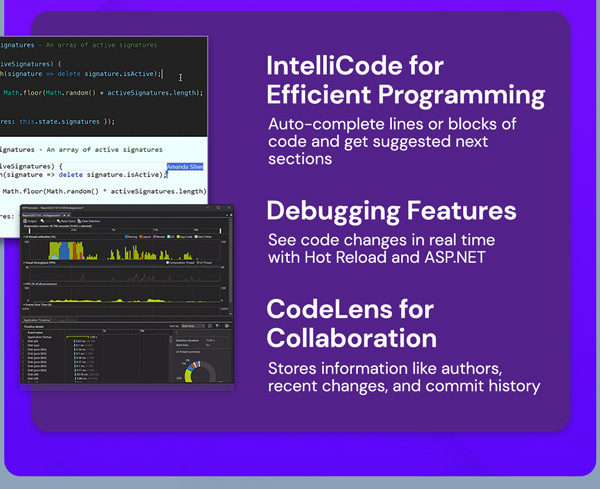Screen dimensions: 600x489
Task: Click the 'See code changes in real time' text
Action: [382, 249]
